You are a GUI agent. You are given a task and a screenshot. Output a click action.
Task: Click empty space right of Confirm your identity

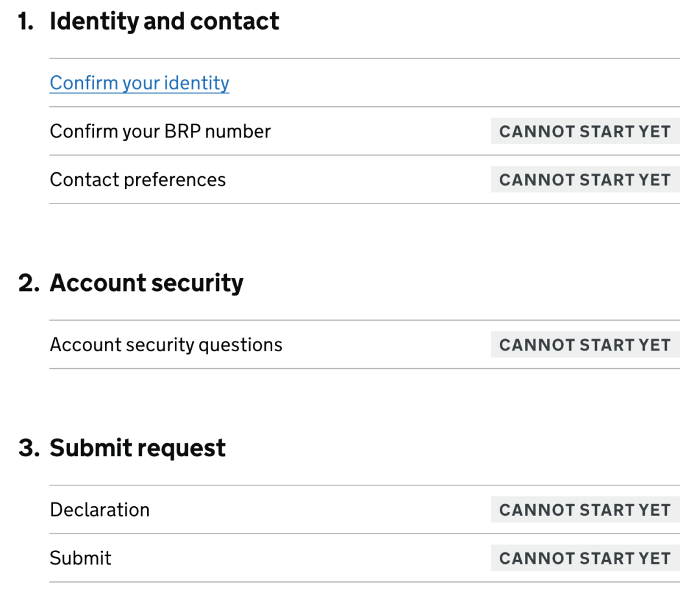[454, 83]
